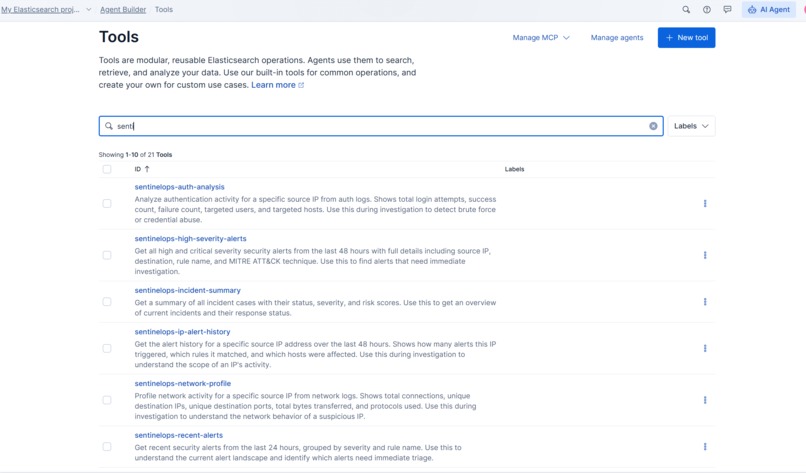
Task: Open the search magnifier in top bar
Action: 686,9
